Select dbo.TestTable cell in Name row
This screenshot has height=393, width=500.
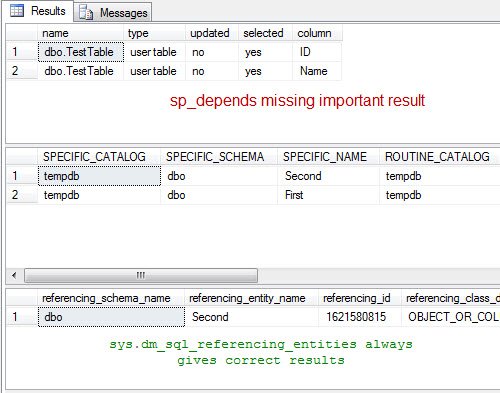point(81,71)
